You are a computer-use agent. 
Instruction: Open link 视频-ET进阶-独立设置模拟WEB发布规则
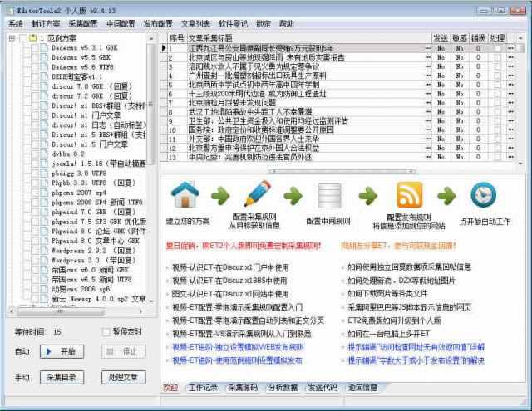tap(238, 347)
